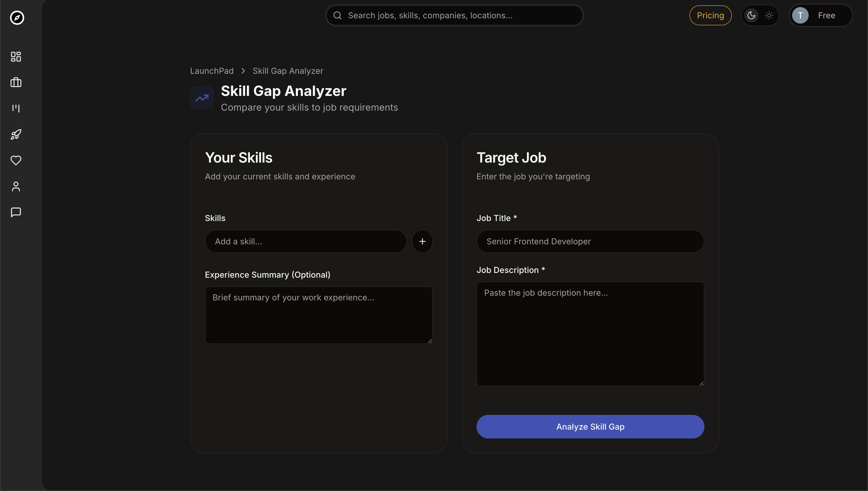
Task: Switch to light mode sun toggle
Action: 769,16
